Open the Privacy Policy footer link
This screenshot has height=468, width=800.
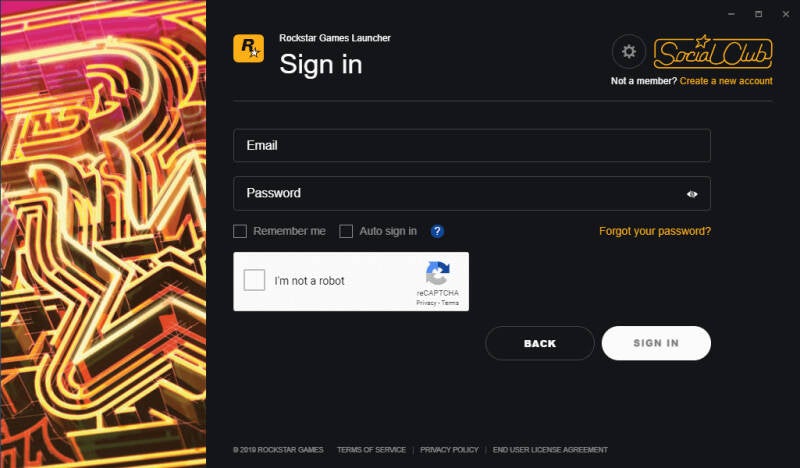click(449, 450)
